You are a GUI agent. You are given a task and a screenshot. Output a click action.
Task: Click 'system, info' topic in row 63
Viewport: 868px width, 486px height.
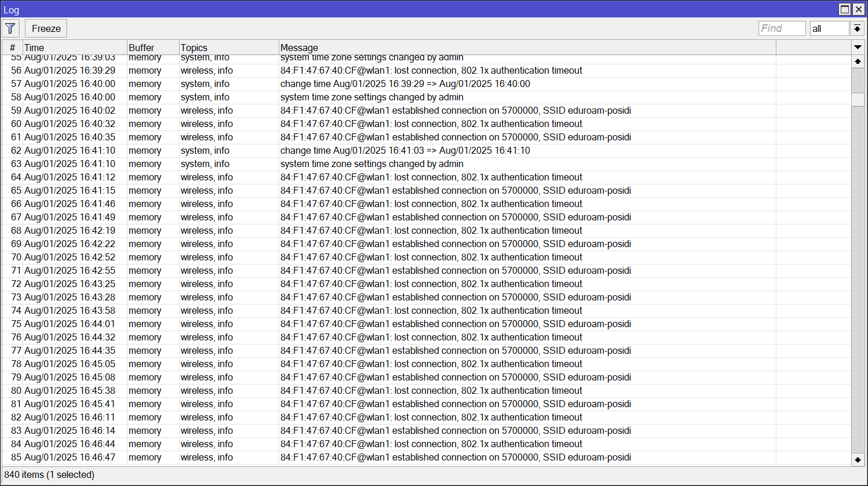(x=205, y=164)
